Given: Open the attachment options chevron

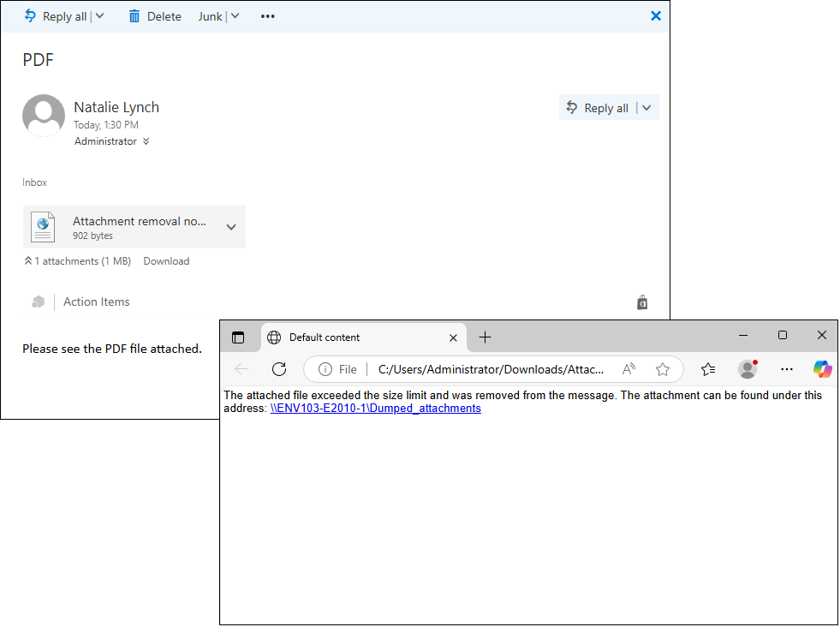Looking at the screenshot, I should click(x=230, y=227).
